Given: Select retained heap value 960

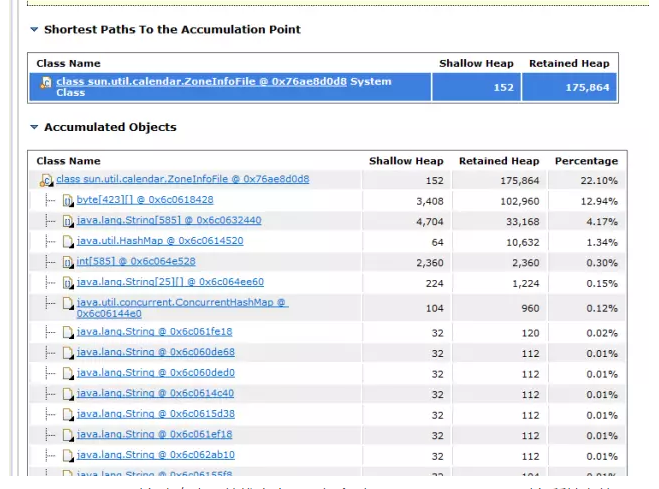Looking at the screenshot, I should pyautogui.click(x=530, y=308).
